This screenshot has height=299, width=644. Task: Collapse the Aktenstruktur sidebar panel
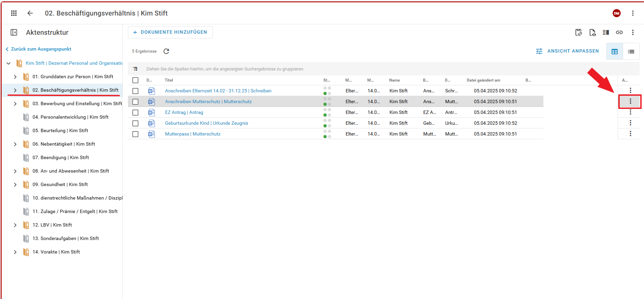point(14,32)
